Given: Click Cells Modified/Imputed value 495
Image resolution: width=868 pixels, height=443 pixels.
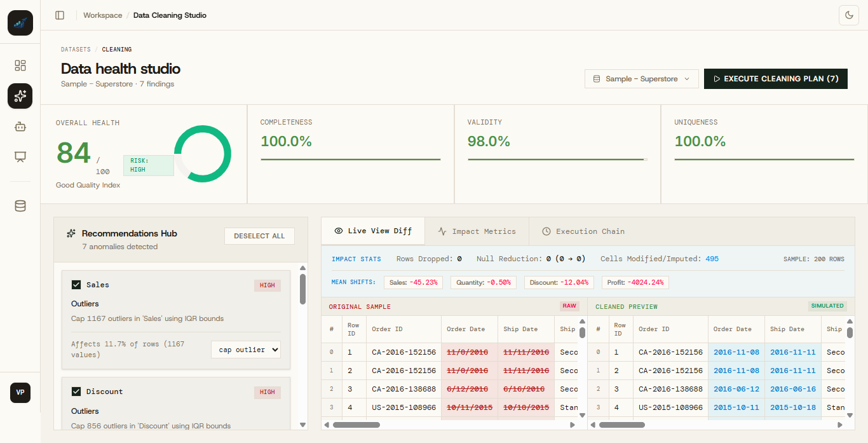Looking at the screenshot, I should point(712,259).
